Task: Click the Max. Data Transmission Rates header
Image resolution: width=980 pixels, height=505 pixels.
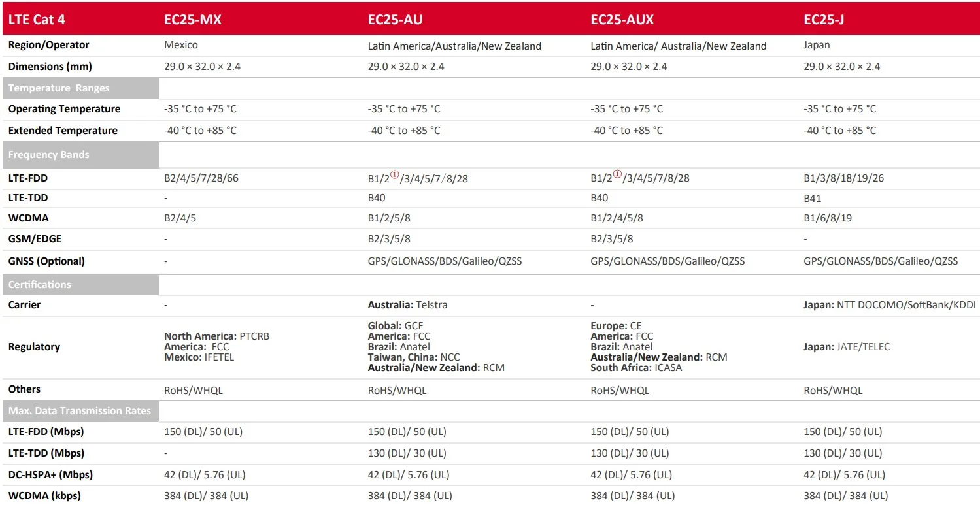Action: point(80,411)
